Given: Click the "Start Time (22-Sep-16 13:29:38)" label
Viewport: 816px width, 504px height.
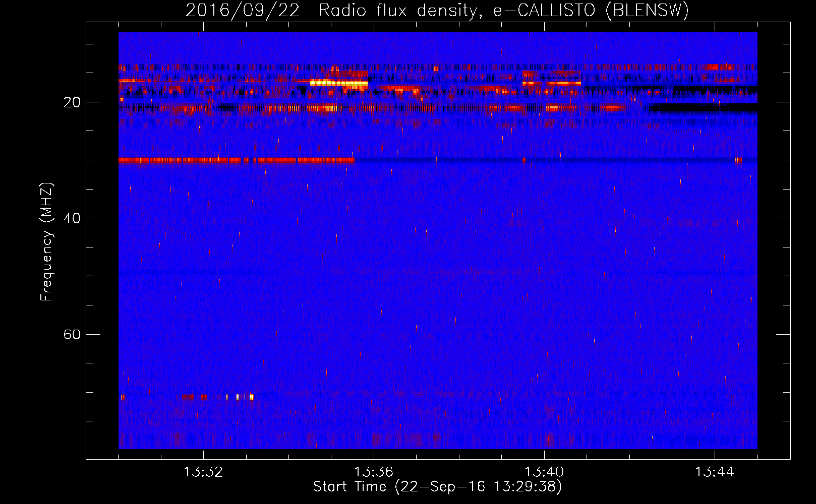Looking at the screenshot, I should pos(437,487).
